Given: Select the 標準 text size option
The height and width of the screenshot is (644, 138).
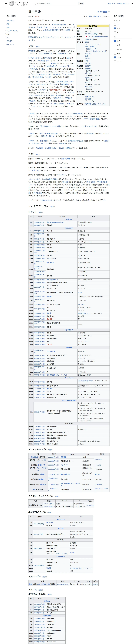Looking at the screenshot, I should (x=115, y=29).
